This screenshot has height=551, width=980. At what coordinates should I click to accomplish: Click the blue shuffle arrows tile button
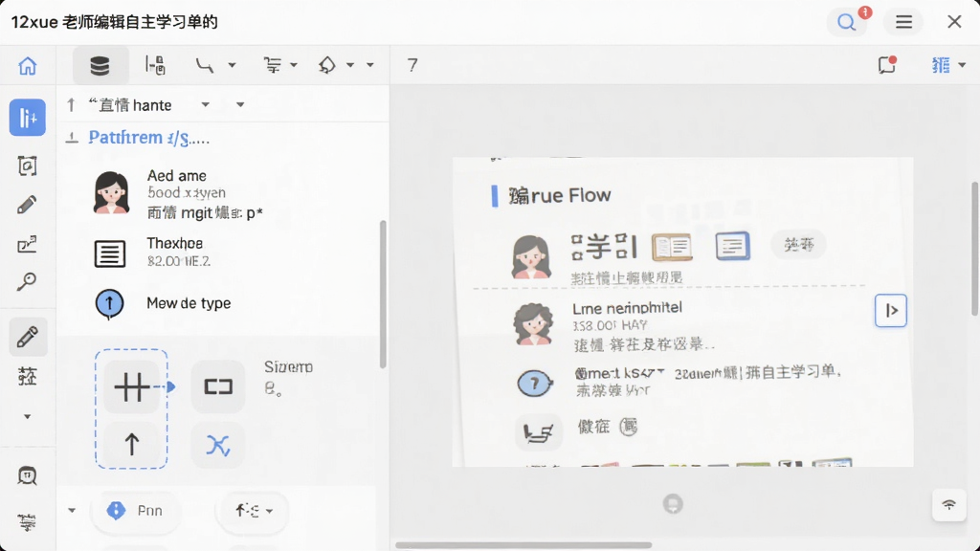pos(218,445)
